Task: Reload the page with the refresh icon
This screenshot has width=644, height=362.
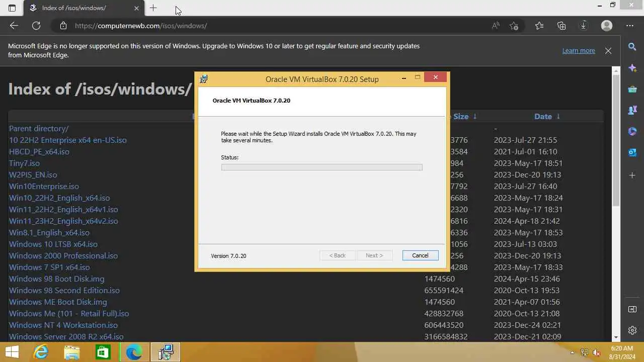Action: click(x=36, y=26)
